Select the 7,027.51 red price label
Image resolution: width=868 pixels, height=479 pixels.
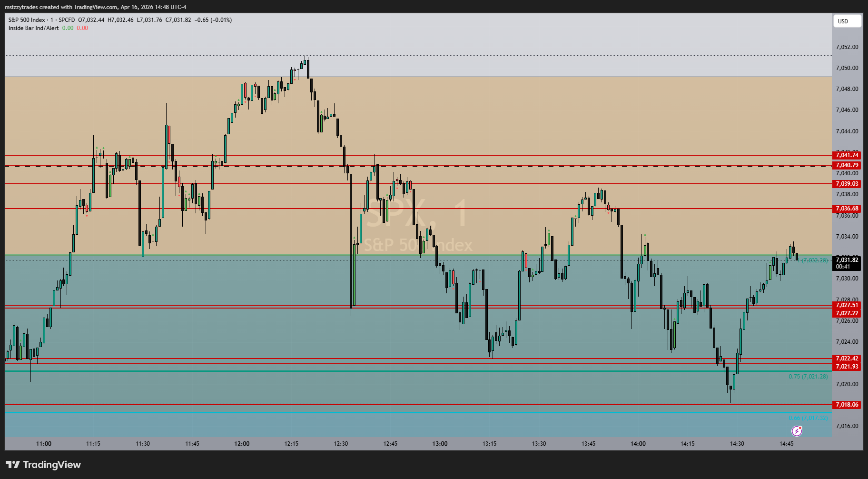click(847, 305)
